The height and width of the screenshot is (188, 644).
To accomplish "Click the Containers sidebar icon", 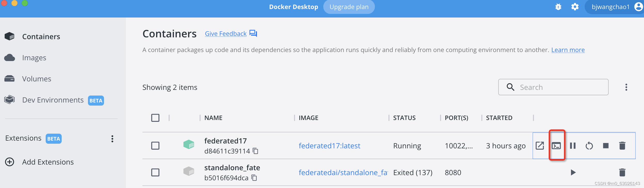I will (10, 36).
